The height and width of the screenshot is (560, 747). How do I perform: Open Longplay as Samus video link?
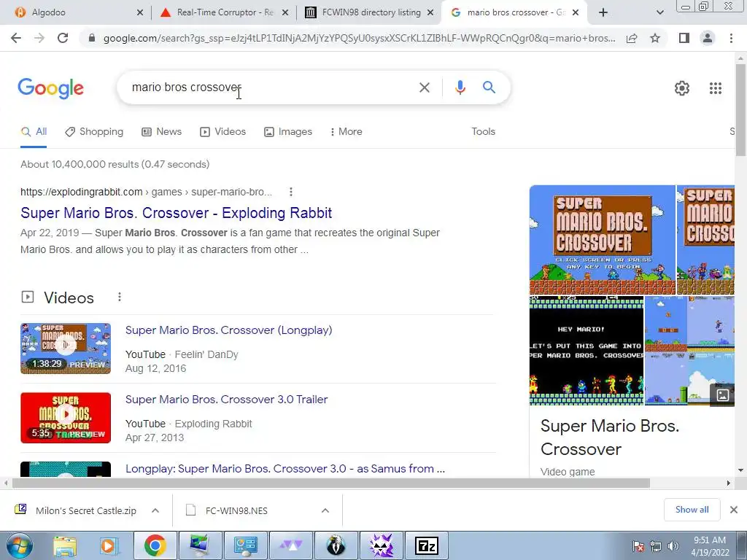click(x=285, y=469)
